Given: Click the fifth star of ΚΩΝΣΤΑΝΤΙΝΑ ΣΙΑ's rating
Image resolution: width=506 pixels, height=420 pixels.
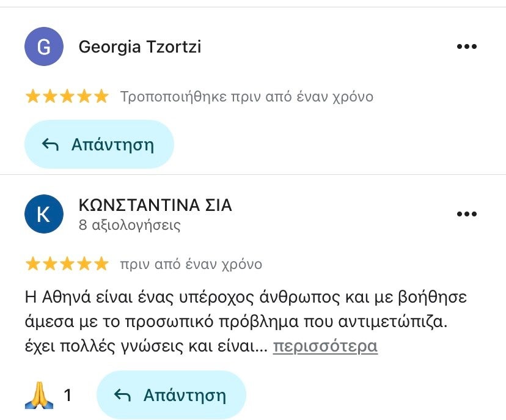Looking at the screenshot, I should click(x=101, y=264).
